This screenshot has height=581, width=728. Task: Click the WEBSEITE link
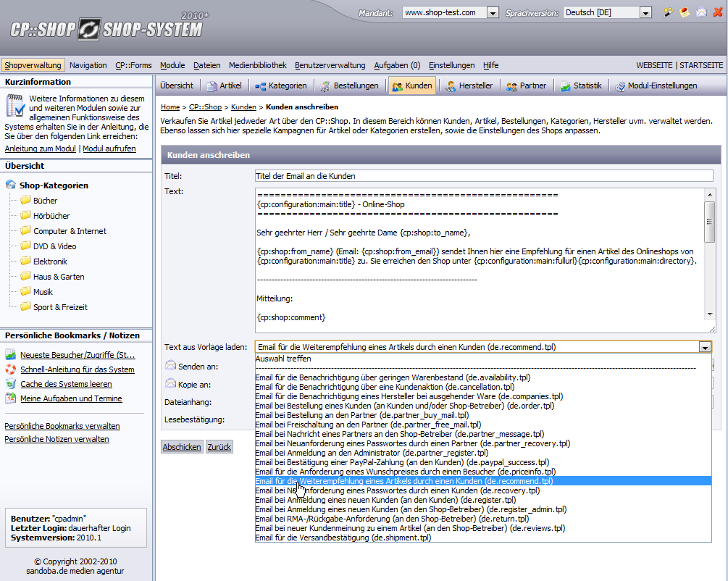[654, 65]
